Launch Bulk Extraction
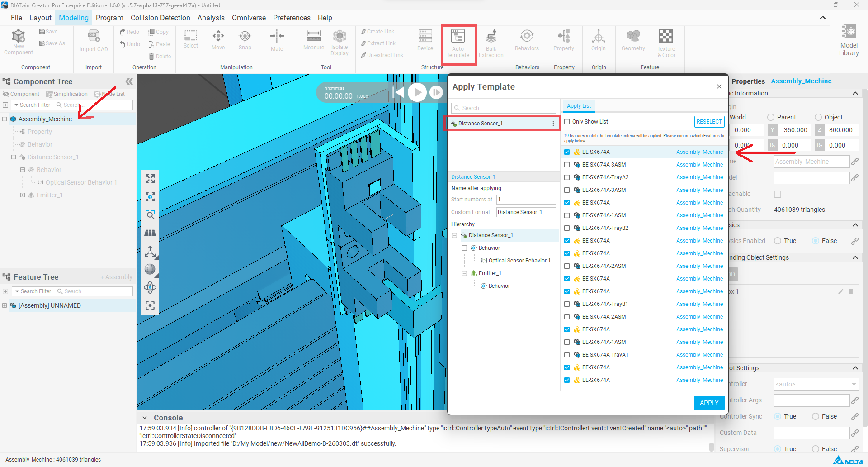The image size is (868, 467). (x=491, y=43)
